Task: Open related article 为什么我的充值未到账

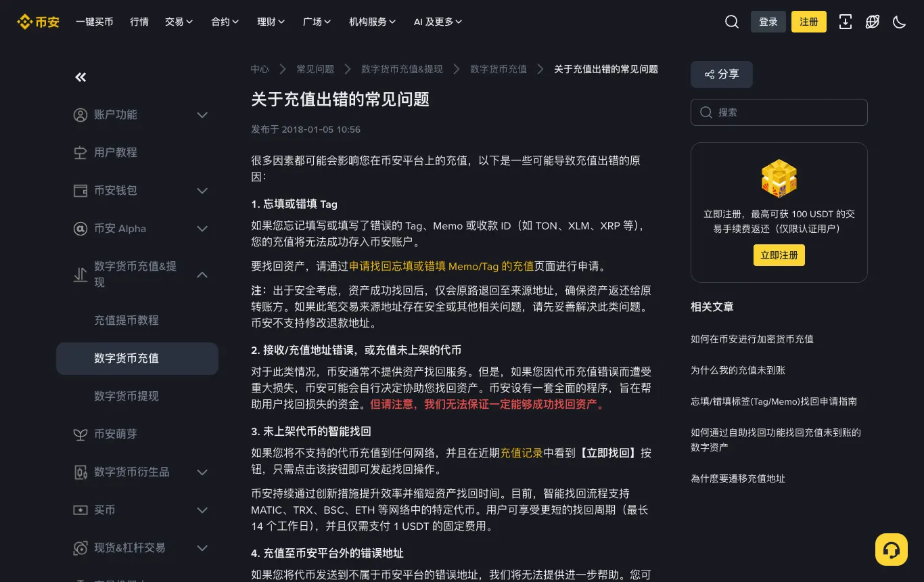Action: [738, 371]
